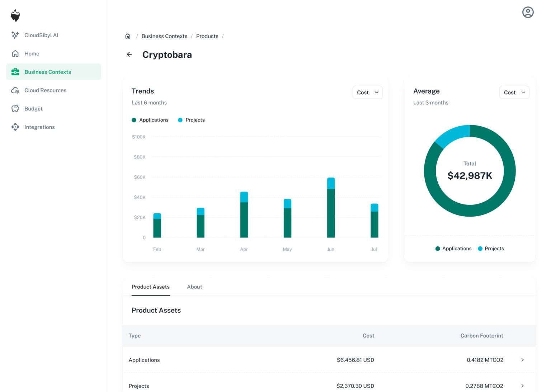Click the back arrow next to Cryptobara
Viewport: 551px width, 392px height.
click(129, 55)
